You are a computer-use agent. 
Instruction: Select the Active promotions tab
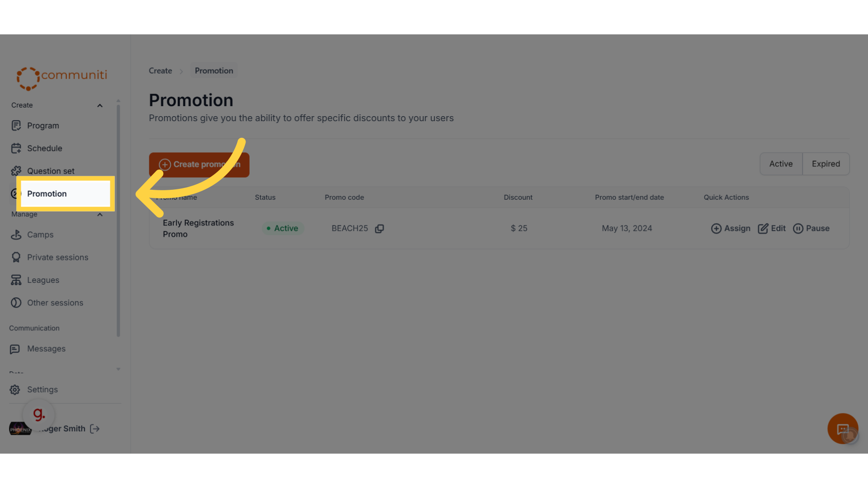[x=781, y=164]
